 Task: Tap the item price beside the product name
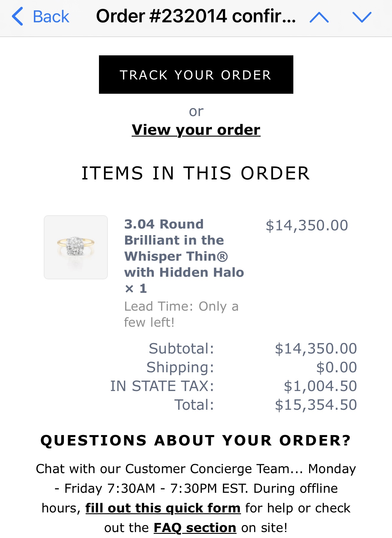tap(307, 225)
